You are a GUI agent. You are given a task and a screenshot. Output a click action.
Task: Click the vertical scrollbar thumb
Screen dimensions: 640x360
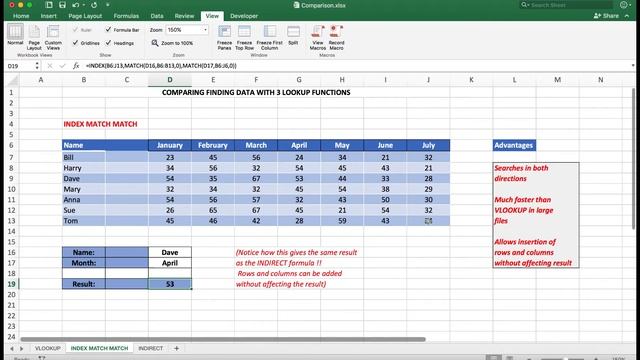point(633,158)
